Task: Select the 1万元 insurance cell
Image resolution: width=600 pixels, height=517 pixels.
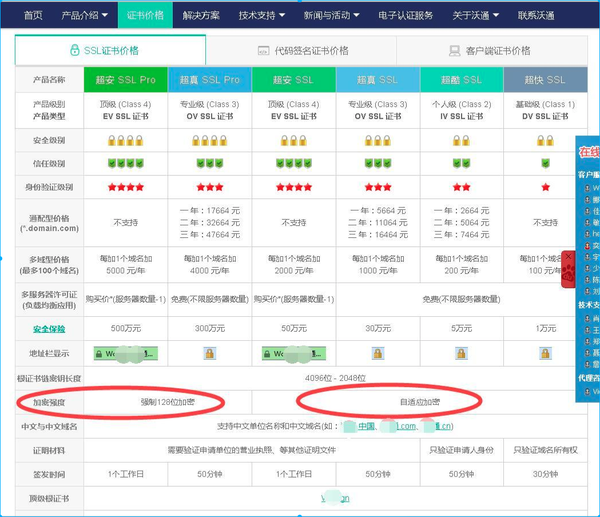Action: click(x=545, y=328)
